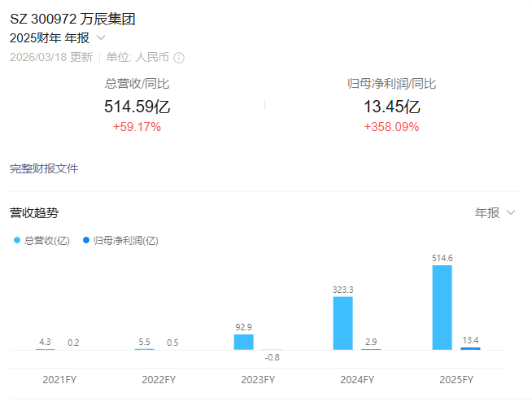
Task: Expand the 年报 selector above the chart
Action: tap(495, 212)
